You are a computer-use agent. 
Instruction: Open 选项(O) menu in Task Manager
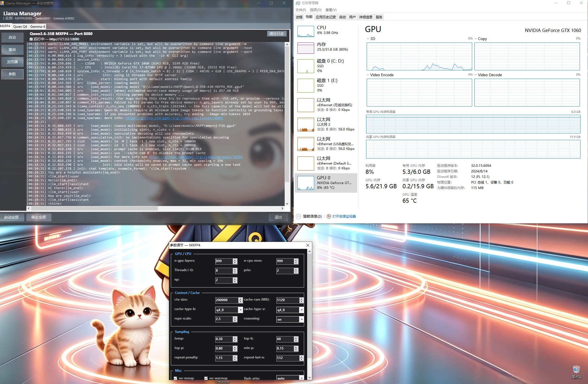point(316,10)
